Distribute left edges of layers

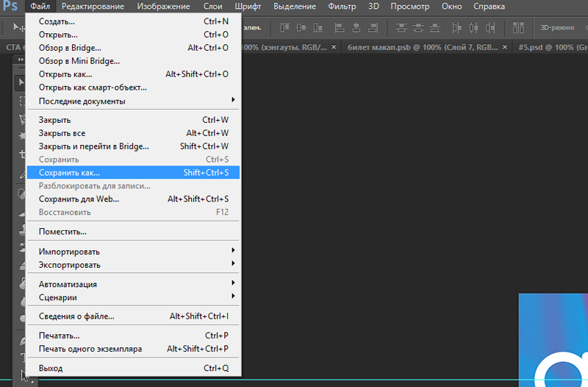pyautogui.click(x=456, y=27)
